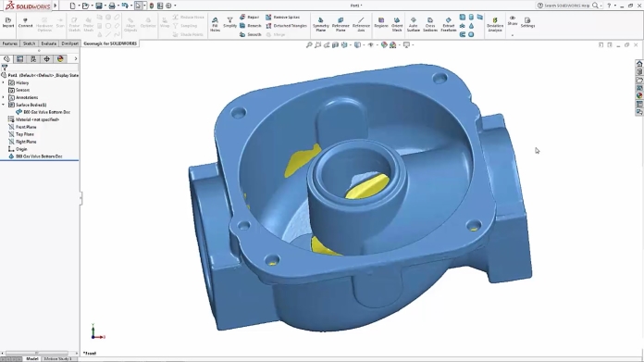Open the Evaluate tab
Image resolution: width=644 pixels, height=362 pixels.
(48, 44)
